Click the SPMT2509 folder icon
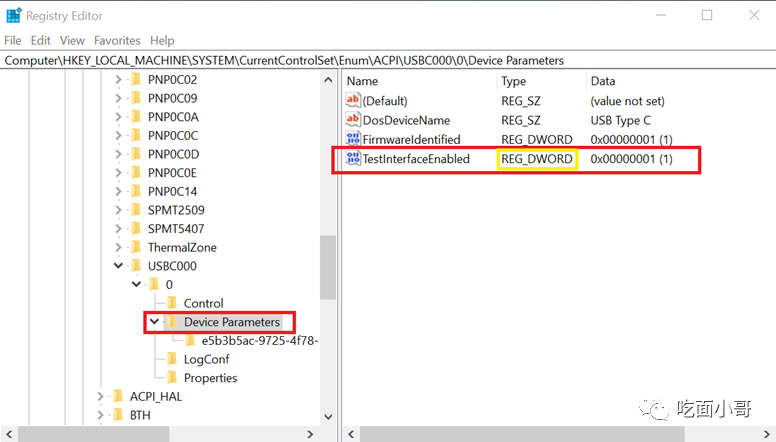Screen dimensions: 776x442 136,210
